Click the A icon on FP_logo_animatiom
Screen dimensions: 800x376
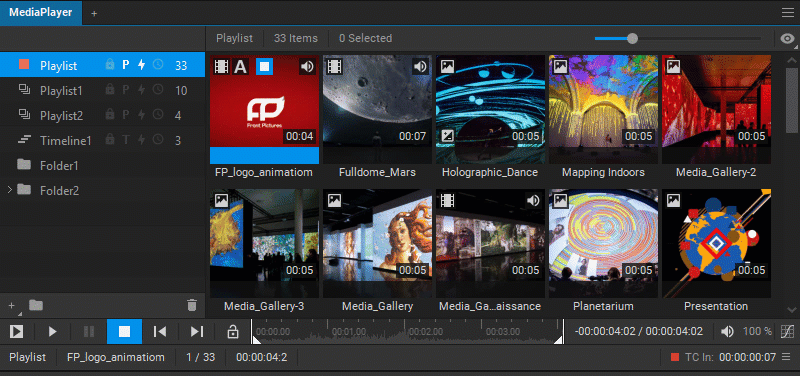click(x=241, y=66)
